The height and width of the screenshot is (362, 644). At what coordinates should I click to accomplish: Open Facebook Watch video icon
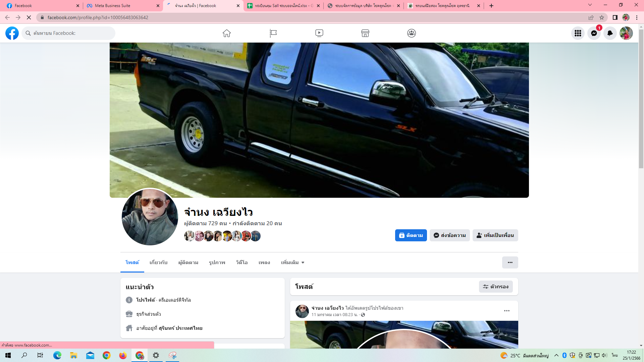(x=319, y=33)
